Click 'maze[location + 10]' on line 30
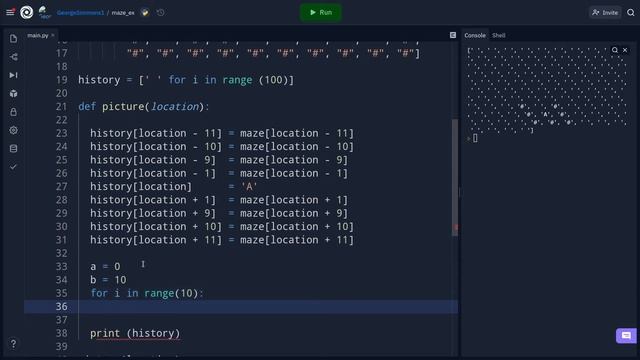This screenshot has width=640, height=360. [x=297, y=227]
